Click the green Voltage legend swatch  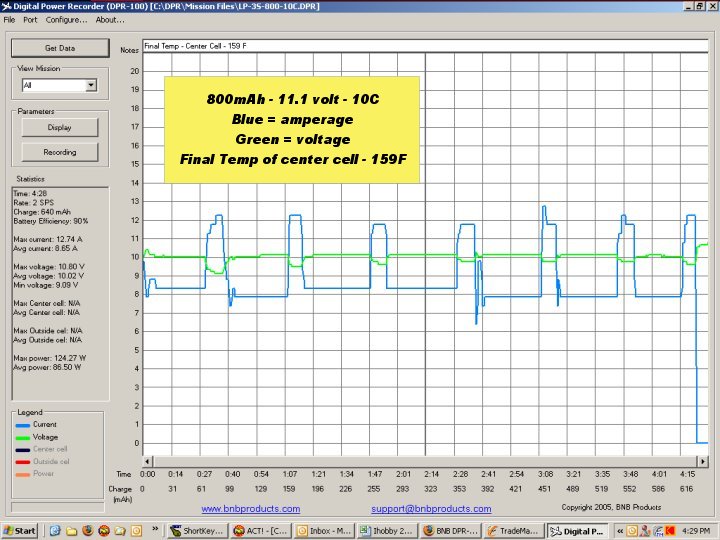click(x=22, y=438)
